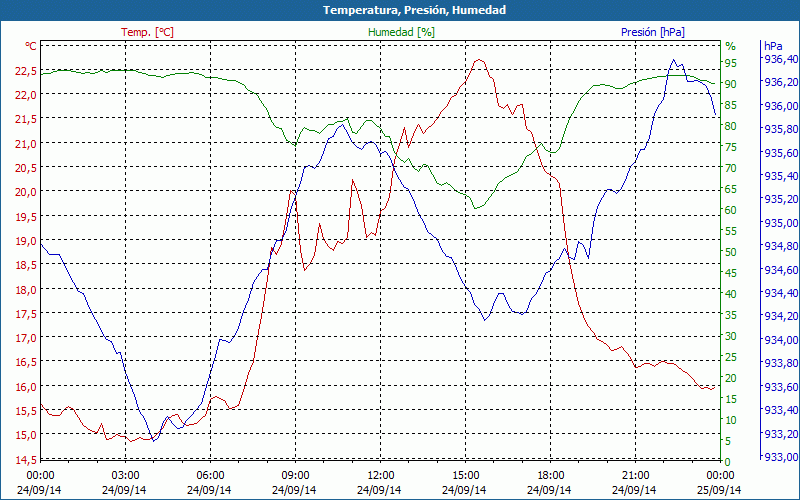Click temperature axis value 16,0
The width and height of the screenshot is (800, 500).
click(26, 387)
